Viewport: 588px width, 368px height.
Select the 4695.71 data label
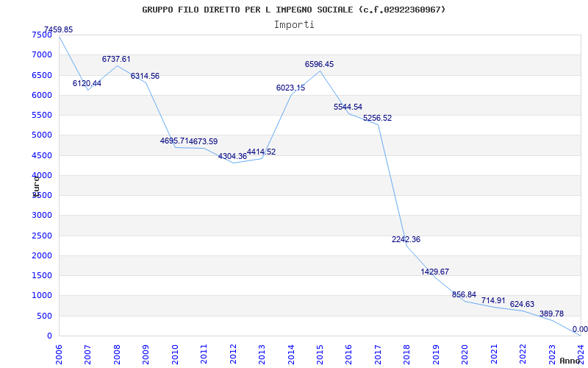[174, 141]
